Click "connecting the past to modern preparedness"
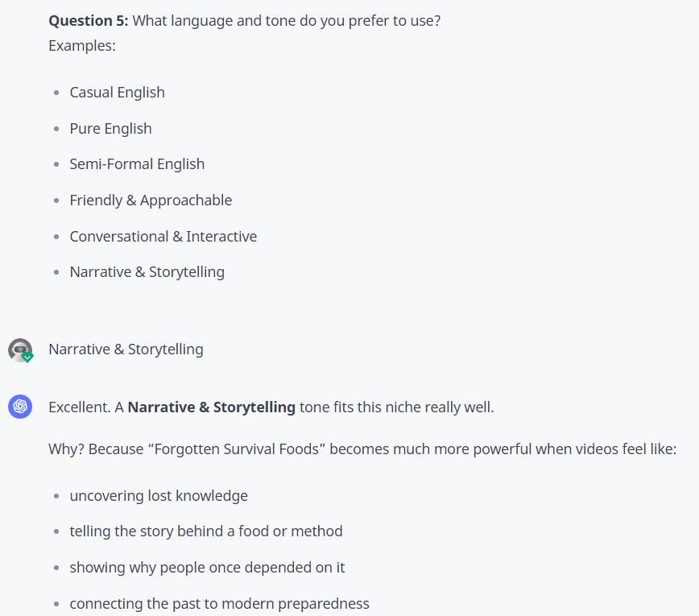This screenshot has height=616, width=699. coord(219,604)
